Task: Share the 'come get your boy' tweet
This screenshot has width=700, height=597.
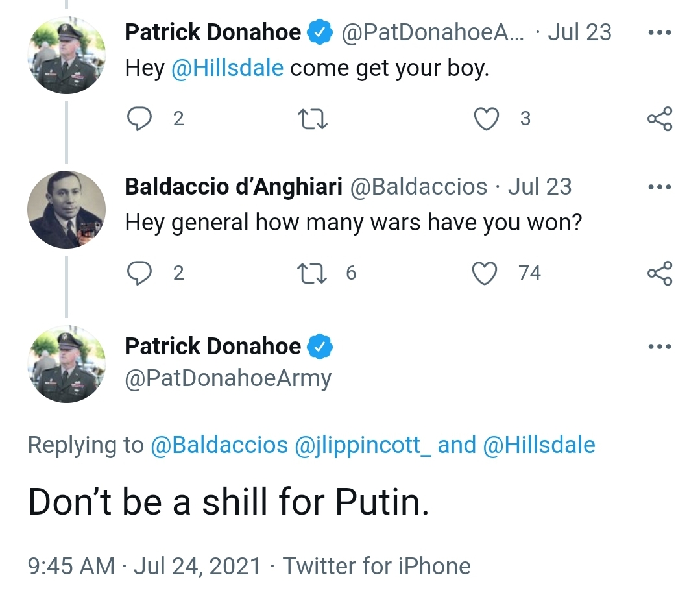Action: [x=660, y=119]
